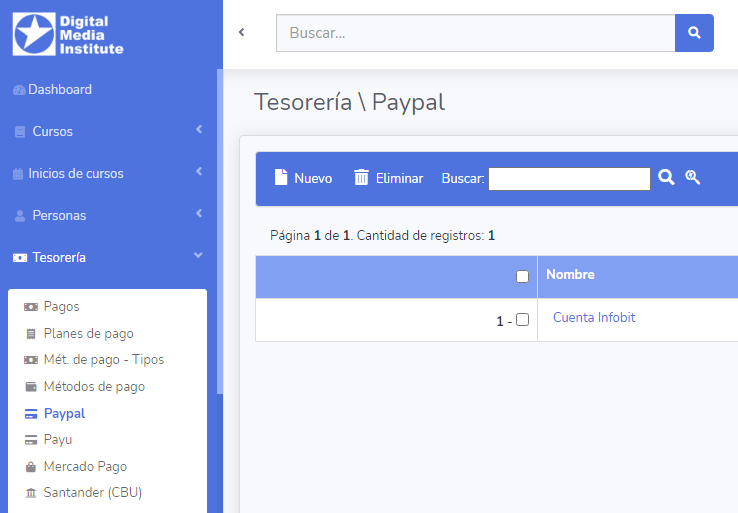Open the Inicios de cursos menu label
738x513 pixels.
click(76, 173)
